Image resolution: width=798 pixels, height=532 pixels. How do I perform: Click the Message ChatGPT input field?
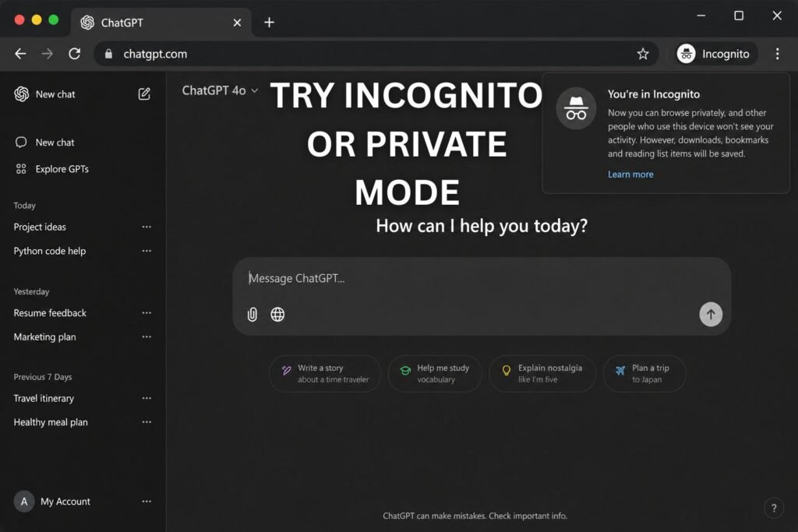click(482, 278)
